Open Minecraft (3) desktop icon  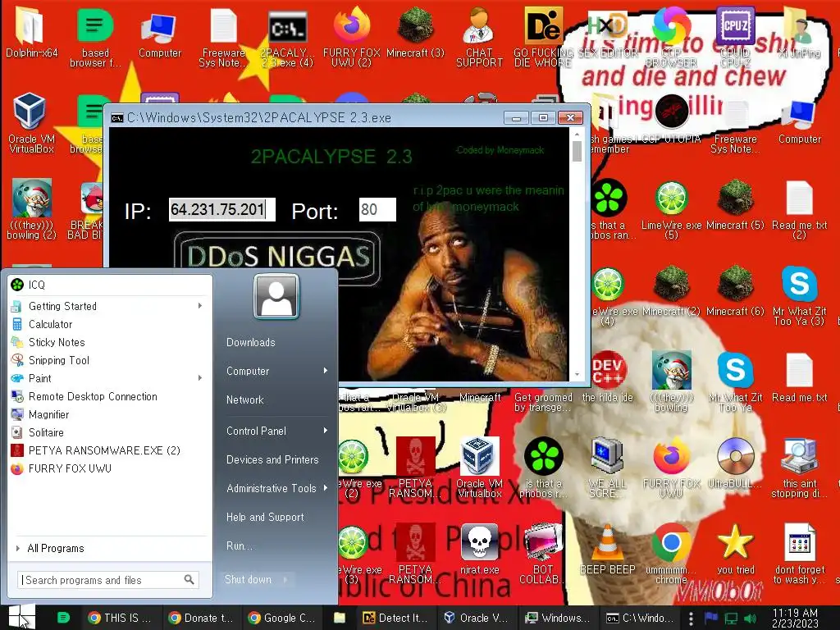(x=415, y=32)
